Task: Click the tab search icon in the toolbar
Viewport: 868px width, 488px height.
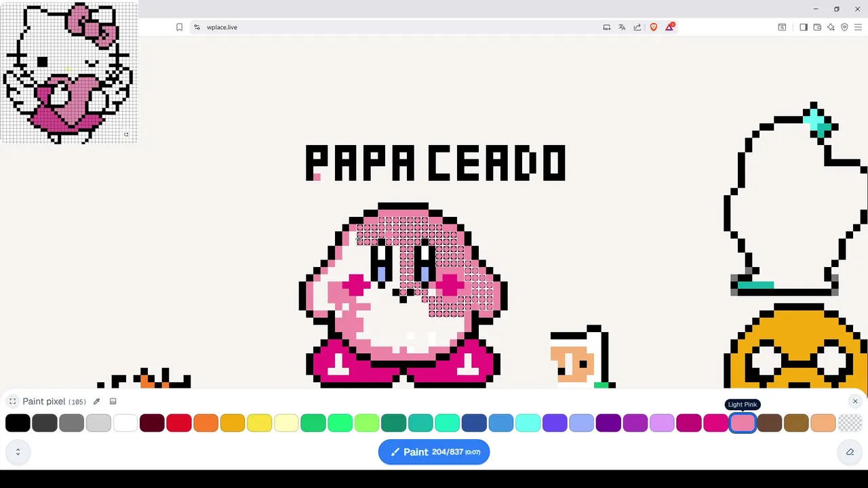Action: click(x=782, y=27)
